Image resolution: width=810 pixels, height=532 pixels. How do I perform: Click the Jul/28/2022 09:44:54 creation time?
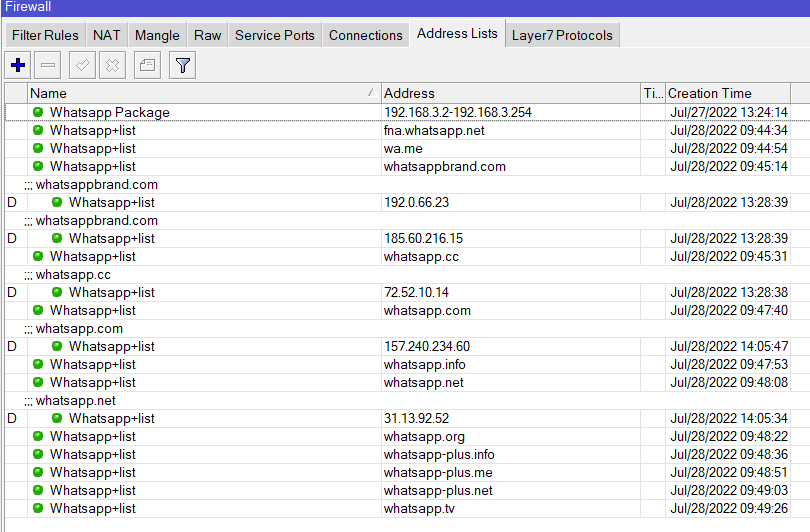pyautogui.click(x=729, y=148)
